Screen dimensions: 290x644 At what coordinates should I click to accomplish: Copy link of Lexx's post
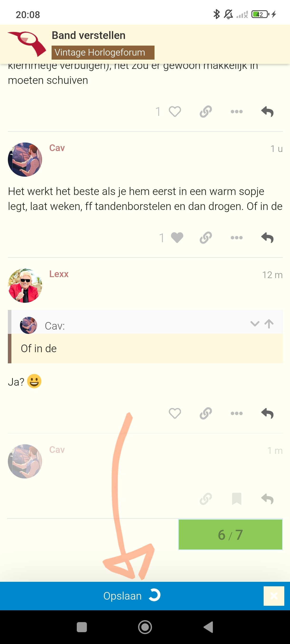pyautogui.click(x=206, y=413)
